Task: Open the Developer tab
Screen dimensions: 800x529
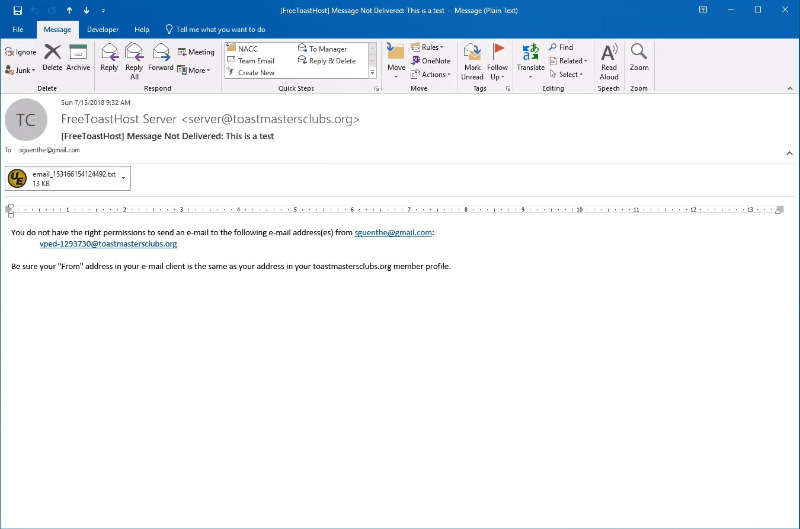Action: tap(103, 30)
